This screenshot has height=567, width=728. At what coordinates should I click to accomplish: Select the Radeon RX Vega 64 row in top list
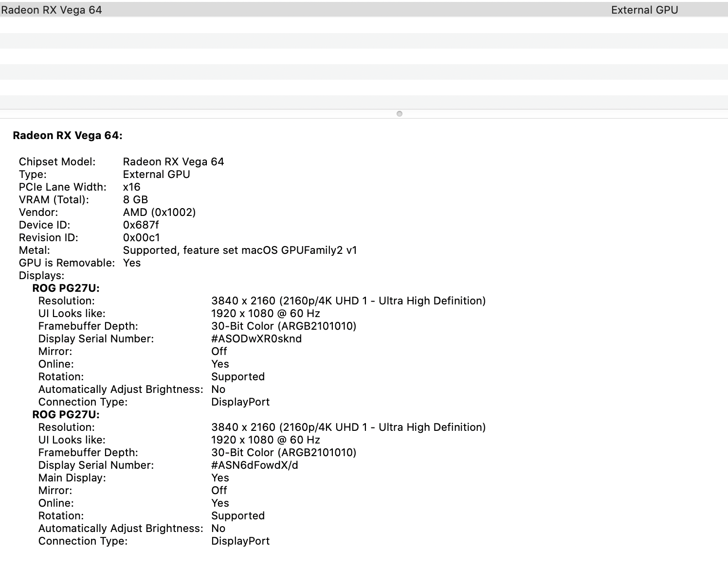click(x=364, y=10)
